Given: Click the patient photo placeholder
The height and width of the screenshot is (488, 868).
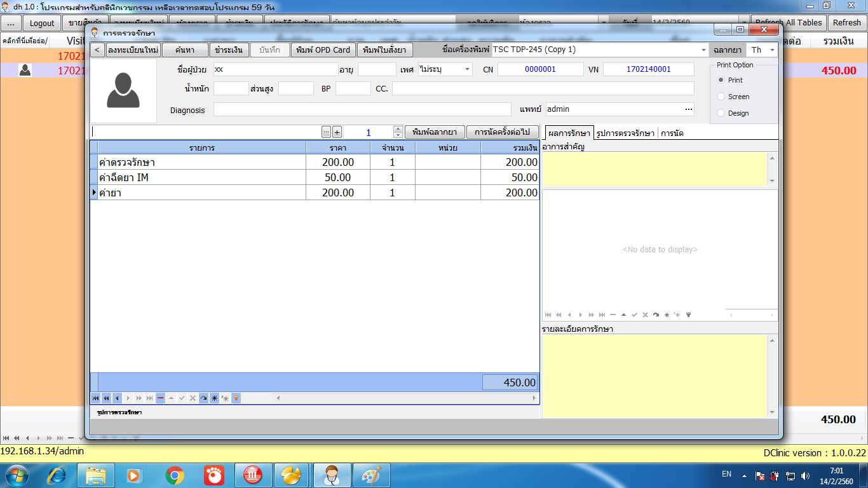Looking at the screenshot, I should [123, 91].
